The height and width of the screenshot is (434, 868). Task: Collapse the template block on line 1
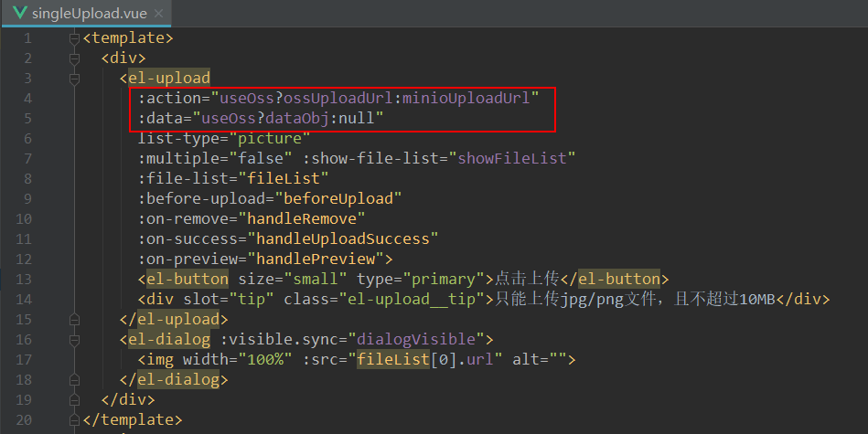74,38
